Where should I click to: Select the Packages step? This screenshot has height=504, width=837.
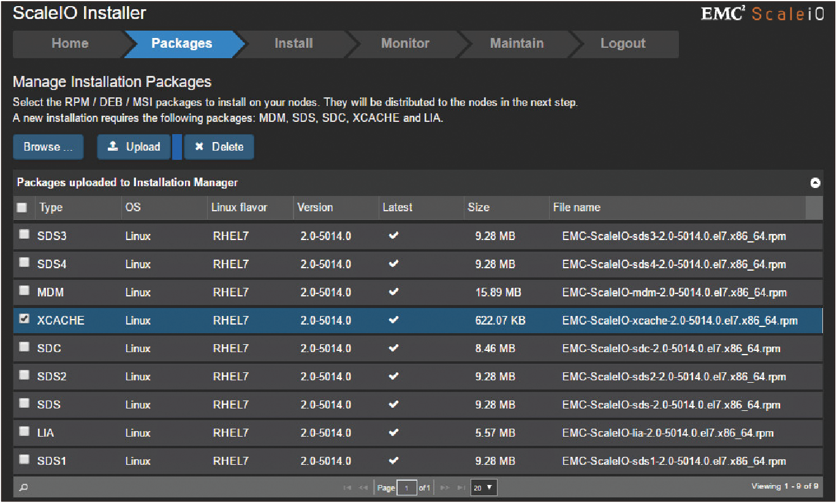[182, 43]
